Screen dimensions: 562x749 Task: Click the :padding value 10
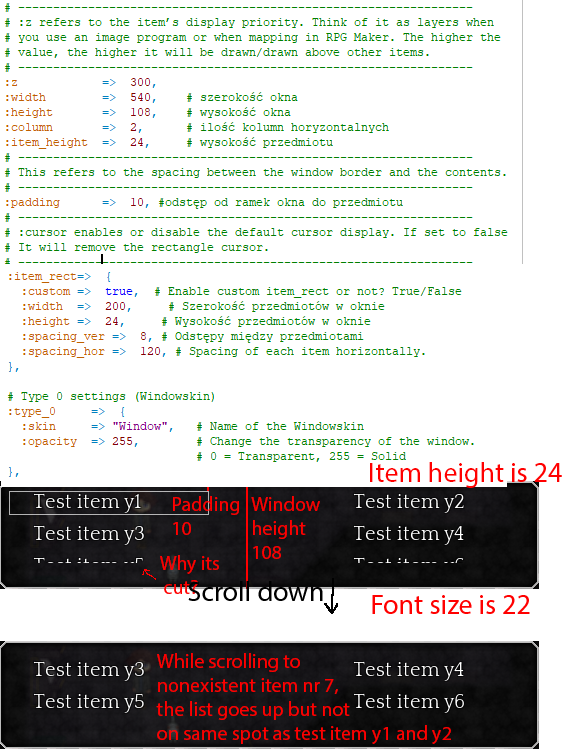click(x=137, y=203)
